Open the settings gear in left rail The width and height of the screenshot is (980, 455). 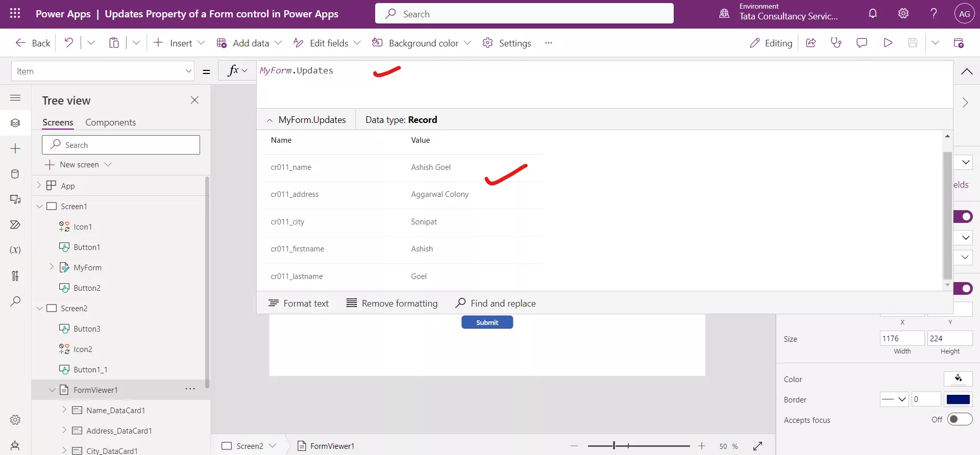15,420
